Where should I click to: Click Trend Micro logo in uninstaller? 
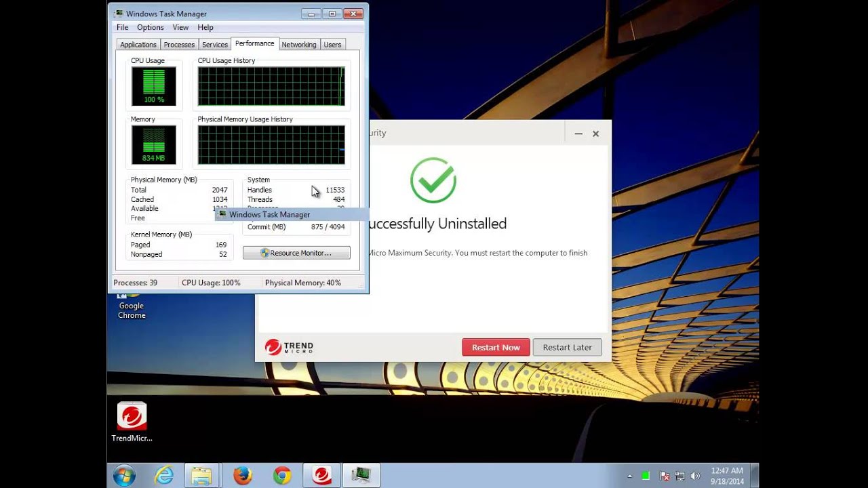click(x=290, y=347)
